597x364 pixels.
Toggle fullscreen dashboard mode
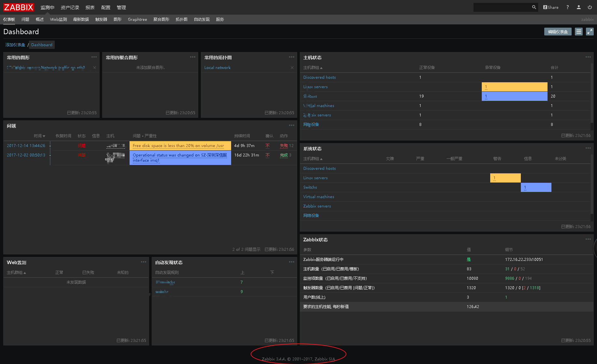pyautogui.click(x=590, y=32)
